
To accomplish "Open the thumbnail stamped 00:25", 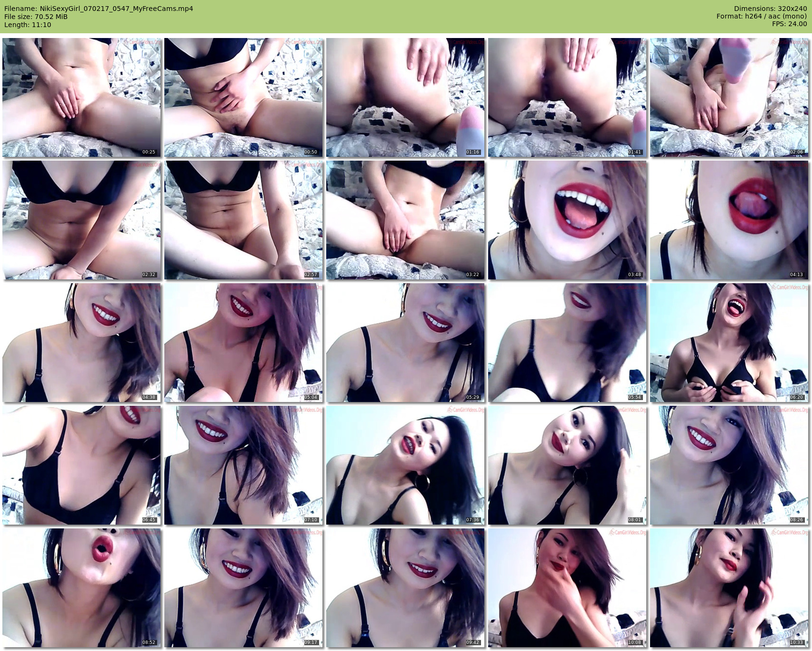I will click(82, 97).
